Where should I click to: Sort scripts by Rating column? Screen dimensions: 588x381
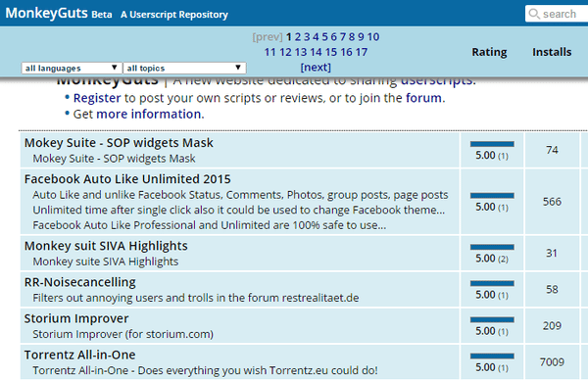tap(489, 52)
